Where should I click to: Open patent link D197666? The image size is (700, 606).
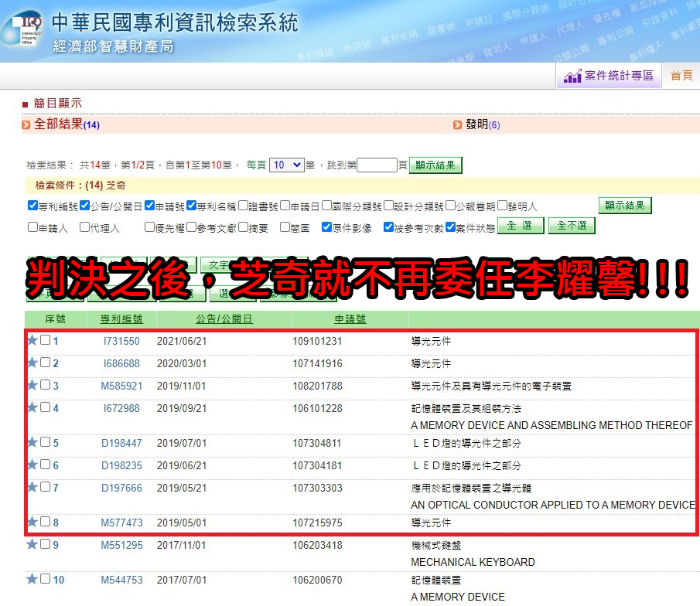121,488
